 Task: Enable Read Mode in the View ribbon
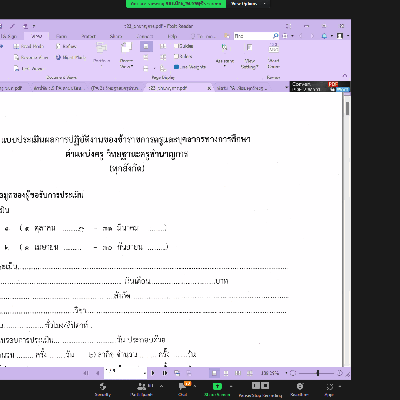click(x=29, y=46)
